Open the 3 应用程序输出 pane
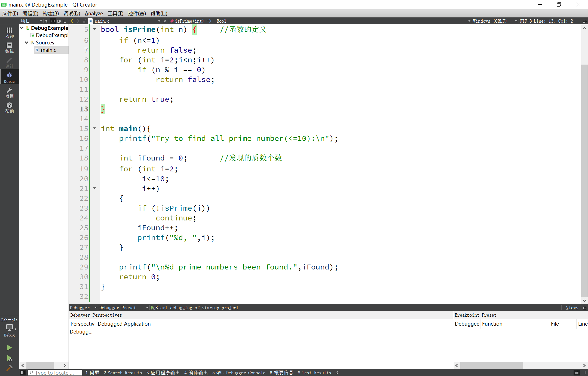 coord(163,372)
